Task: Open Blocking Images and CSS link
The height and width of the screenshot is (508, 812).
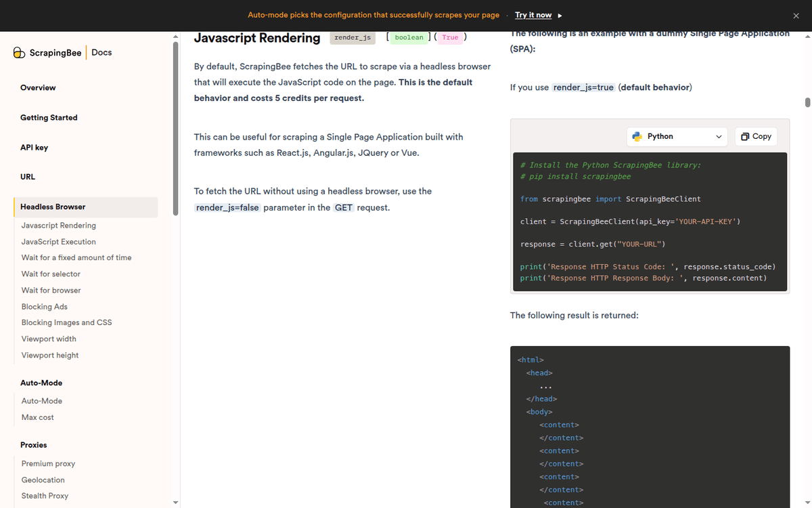Action: coord(67,322)
